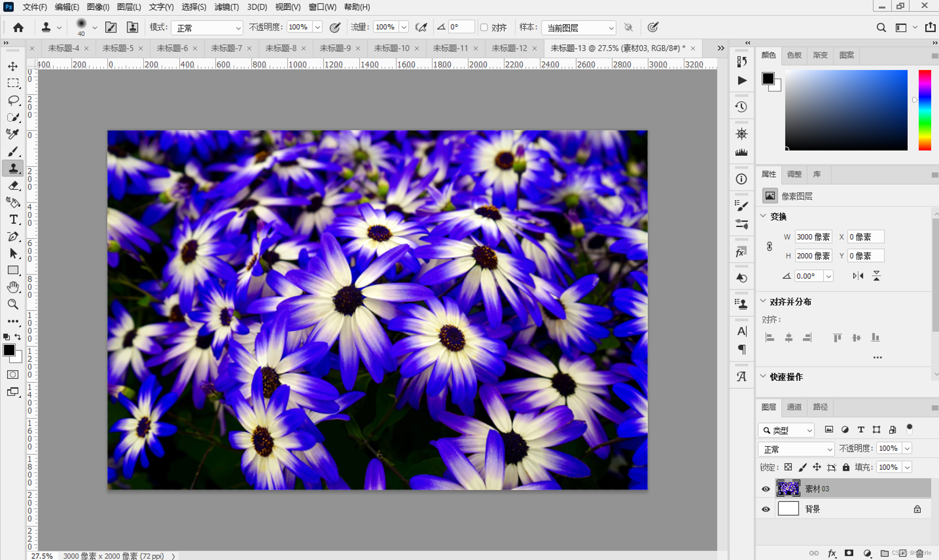
Task: Hide the 素材03 layer
Action: click(x=766, y=489)
